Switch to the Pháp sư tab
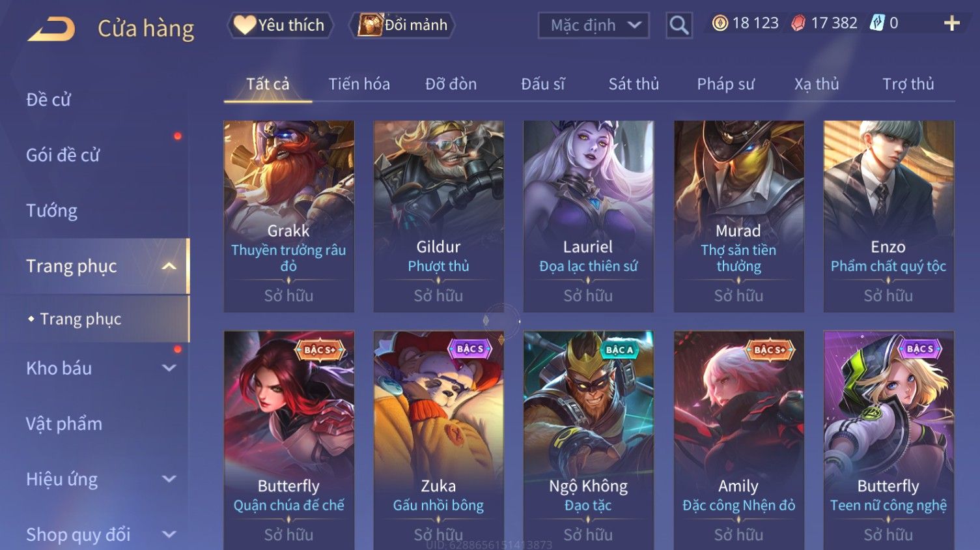 click(x=725, y=84)
